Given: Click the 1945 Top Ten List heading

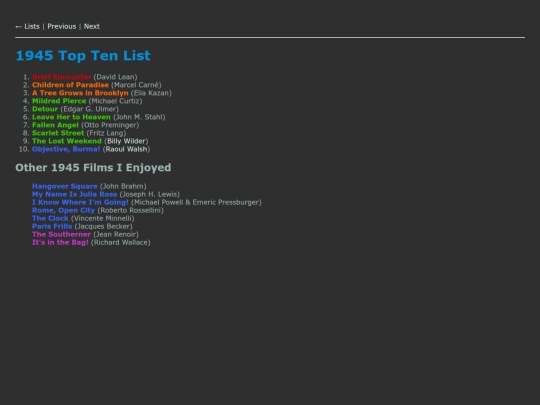Looking at the screenshot, I should (x=83, y=56).
